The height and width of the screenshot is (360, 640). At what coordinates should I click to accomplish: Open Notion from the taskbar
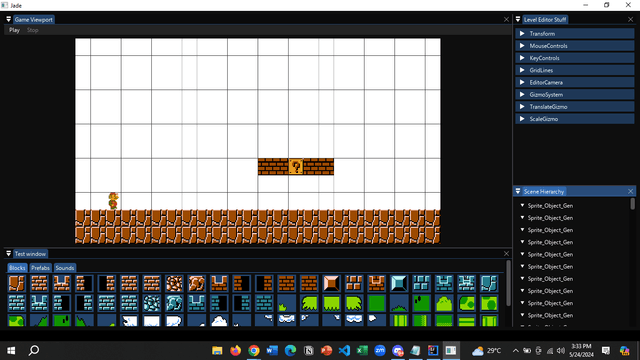(309, 351)
